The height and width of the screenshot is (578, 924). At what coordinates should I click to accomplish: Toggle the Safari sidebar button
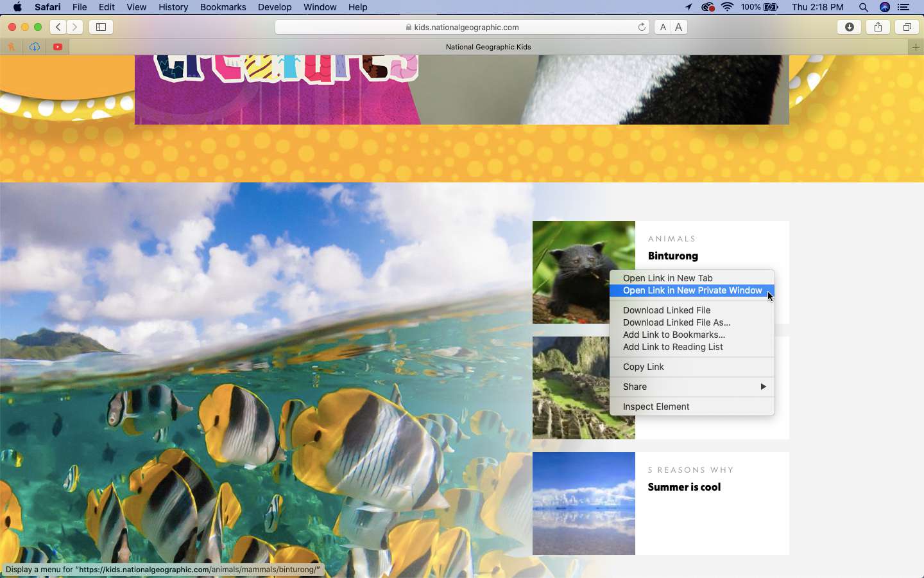[x=101, y=27]
